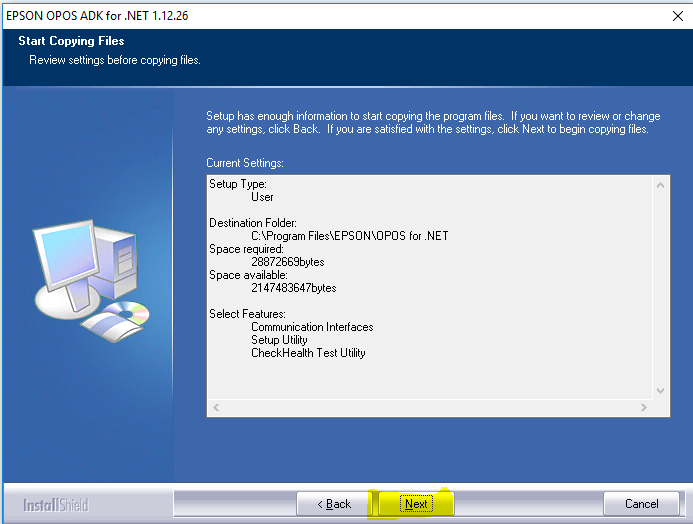The image size is (693, 524).
Task: Go back with the Back button
Action: coord(334,504)
